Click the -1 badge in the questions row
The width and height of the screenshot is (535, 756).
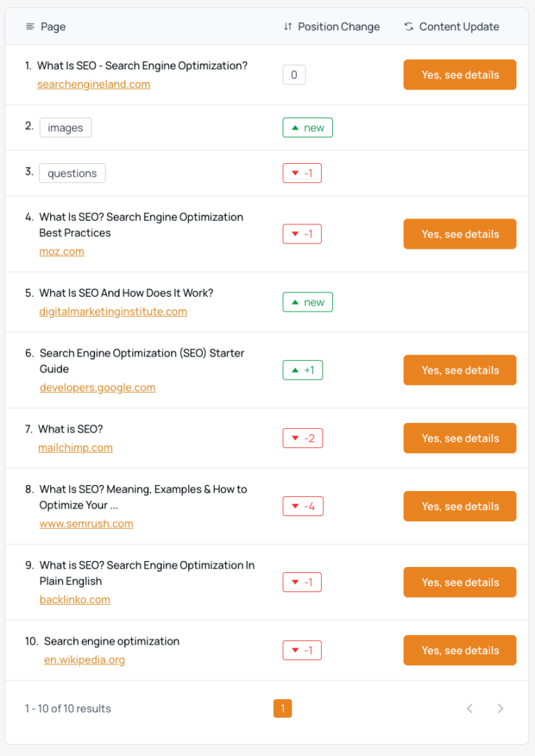[x=302, y=173]
